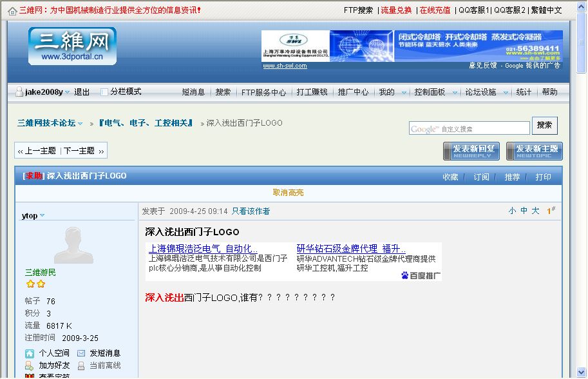Click the 三維网 site logo
Image resolution: width=588 pixels, height=379 pixels.
[72, 46]
